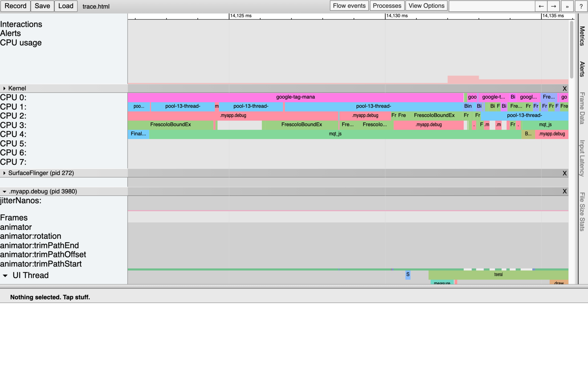
Task: Open the Metrics side tab
Action: pos(582,36)
